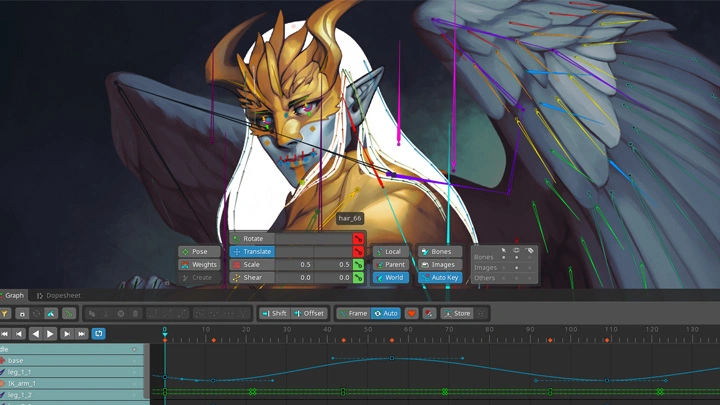Play the animation forward
The image size is (720, 405).
point(50,334)
